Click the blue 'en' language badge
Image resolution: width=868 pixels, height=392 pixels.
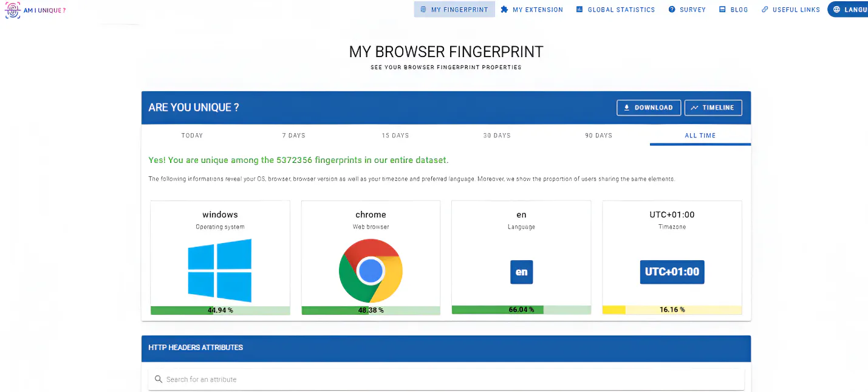tap(521, 272)
